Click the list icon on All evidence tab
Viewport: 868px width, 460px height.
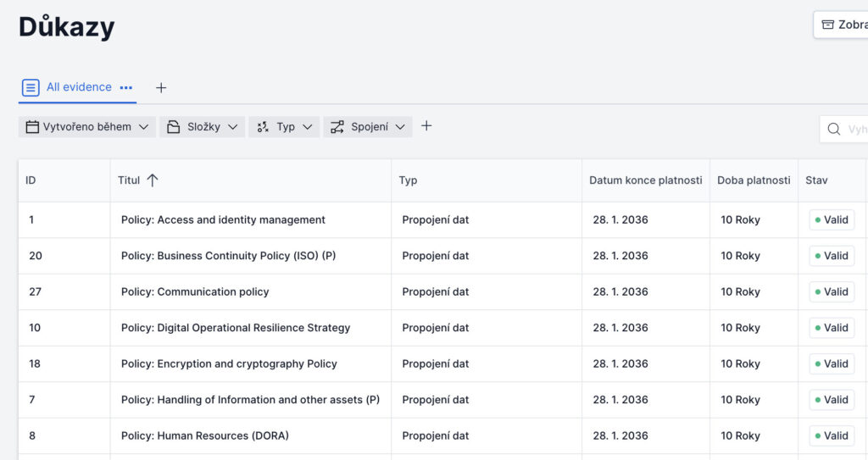pos(31,87)
